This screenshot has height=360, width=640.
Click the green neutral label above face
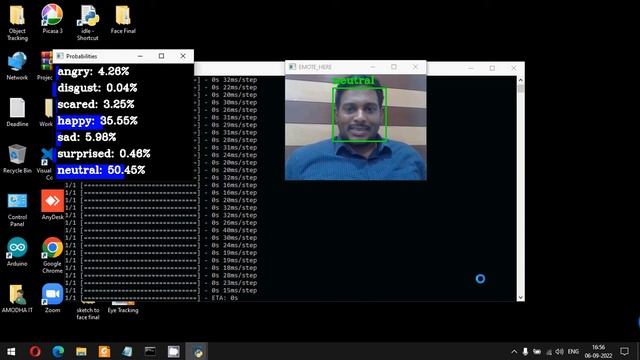353,81
